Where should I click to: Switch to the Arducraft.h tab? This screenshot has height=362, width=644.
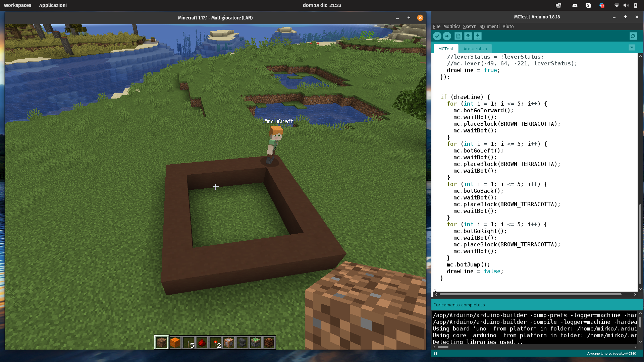[x=475, y=49]
